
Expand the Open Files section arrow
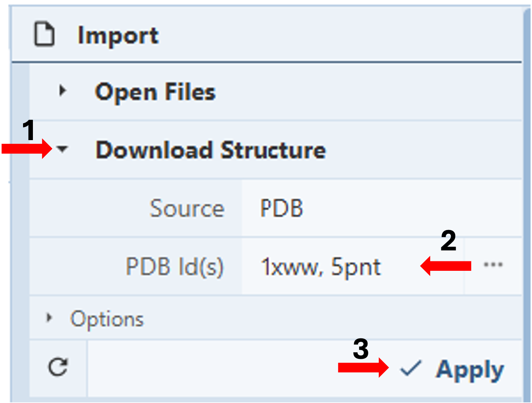[63, 91]
